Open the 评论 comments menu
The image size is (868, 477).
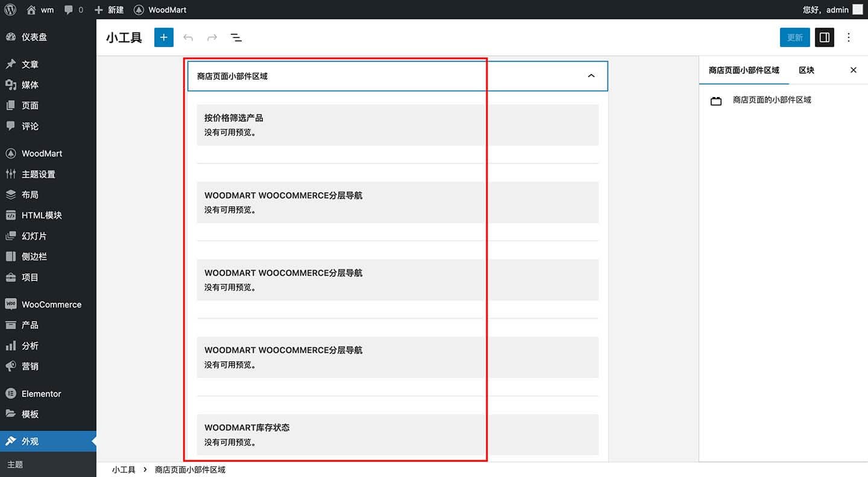click(x=48, y=126)
